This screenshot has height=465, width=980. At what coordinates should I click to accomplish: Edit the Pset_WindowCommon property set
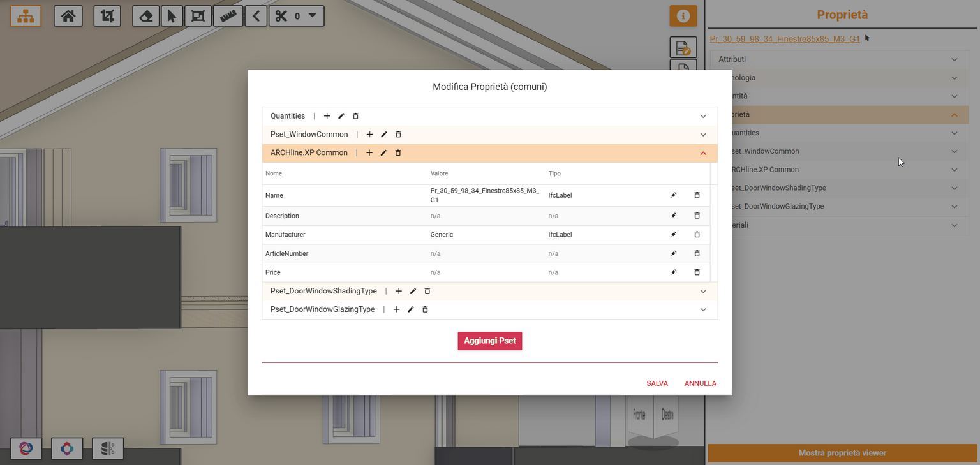click(x=384, y=135)
